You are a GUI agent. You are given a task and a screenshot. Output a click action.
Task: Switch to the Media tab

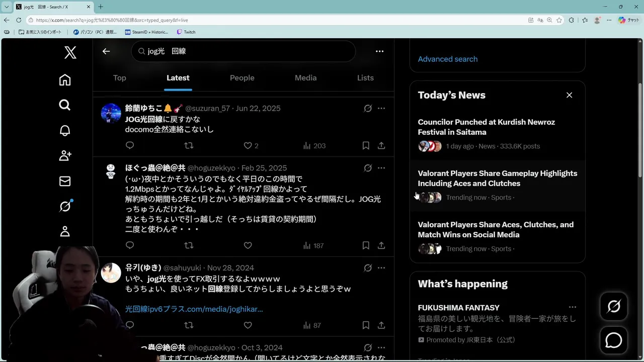tap(306, 78)
